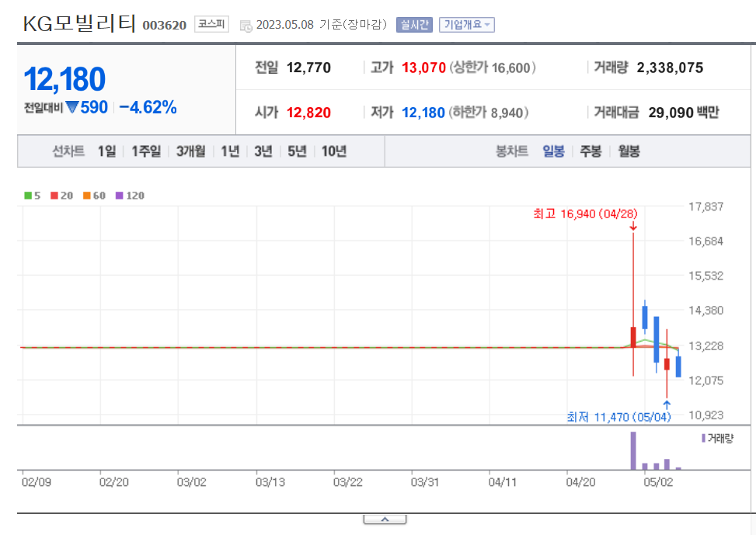
Task: Select the 1년 line chart tab
Action: pyautogui.click(x=230, y=151)
